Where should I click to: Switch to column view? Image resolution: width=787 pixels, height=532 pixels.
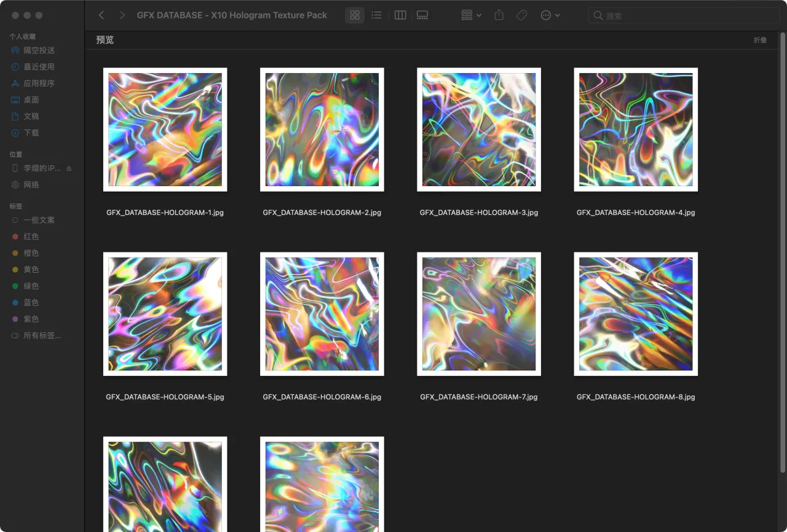(x=400, y=15)
